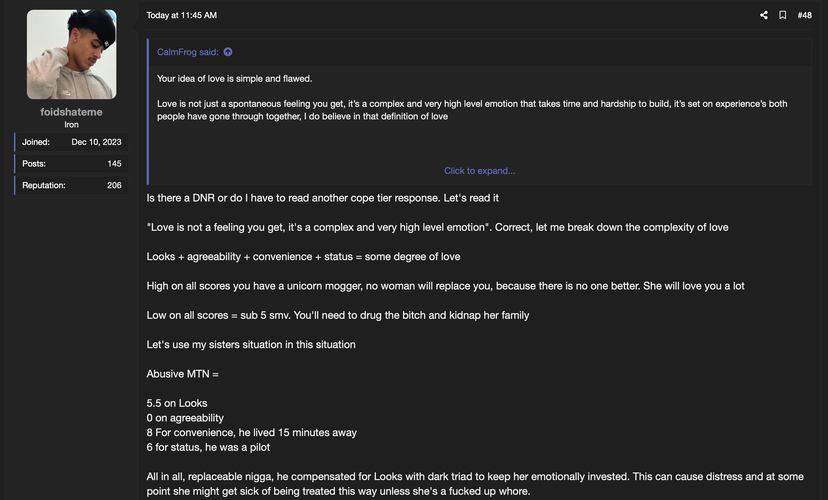Open the foidshateme avatar image
This screenshot has width=828, height=500.
pyautogui.click(x=71, y=54)
